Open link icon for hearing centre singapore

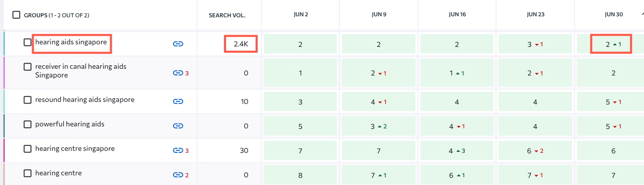coord(178,150)
